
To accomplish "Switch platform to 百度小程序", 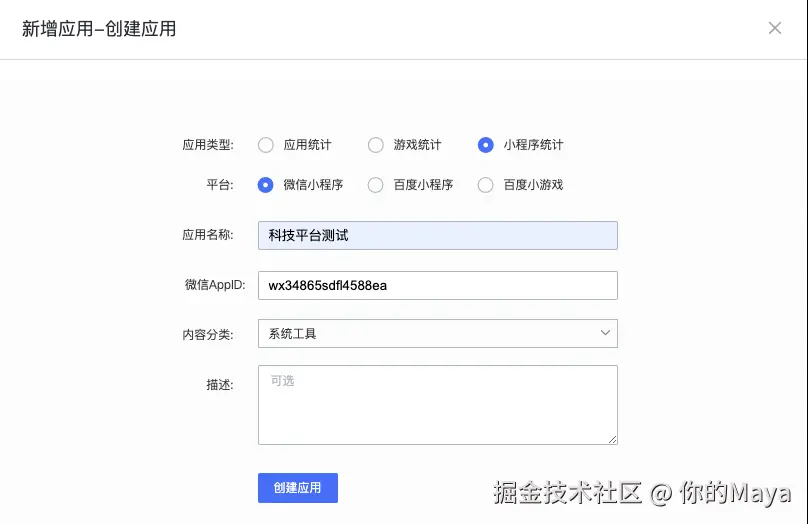I will 376,185.
